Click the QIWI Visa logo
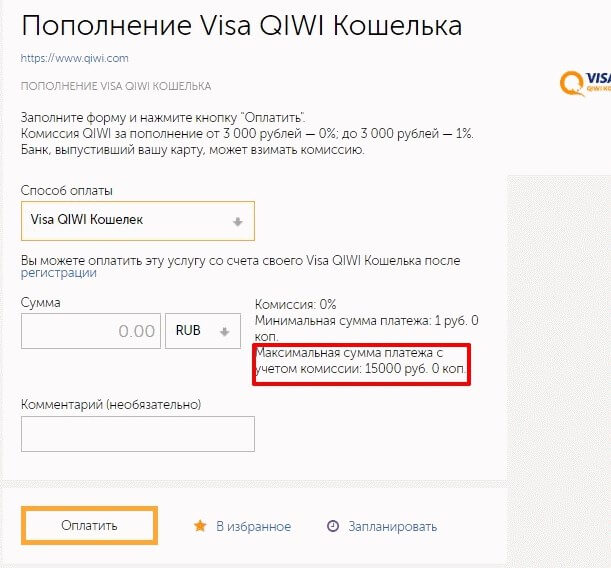This screenshot has height=568, width=611. (x=585, y=83)
